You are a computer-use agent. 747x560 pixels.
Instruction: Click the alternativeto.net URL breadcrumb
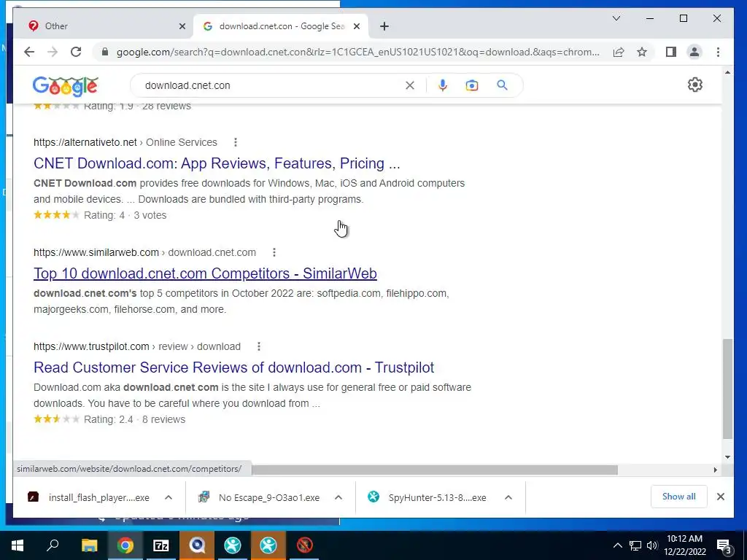pos(125,142)
